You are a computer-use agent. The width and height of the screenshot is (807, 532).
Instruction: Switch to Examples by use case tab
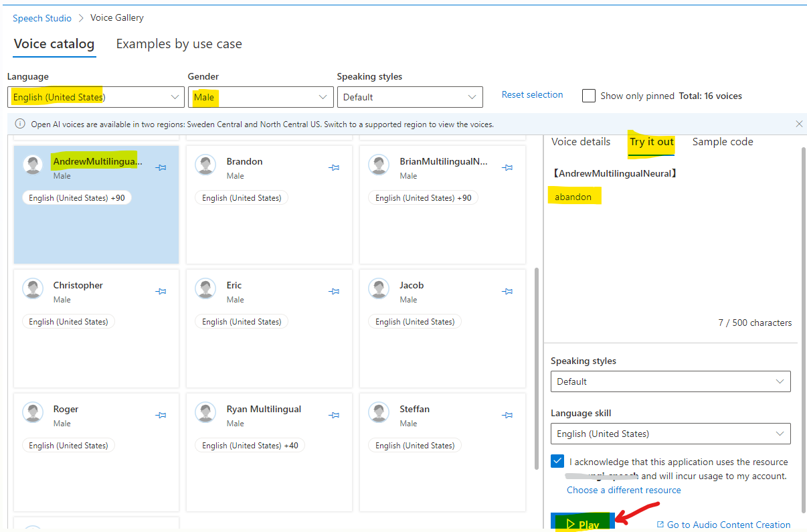pos(179,44)
